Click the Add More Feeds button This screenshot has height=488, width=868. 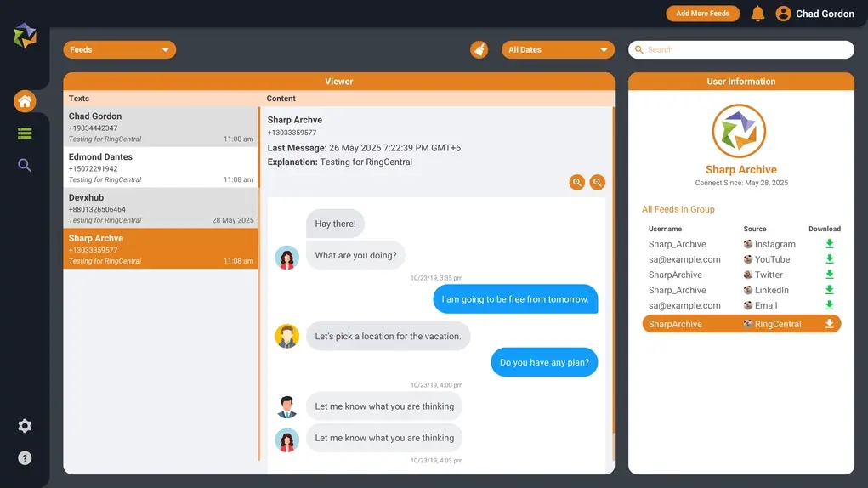702,14
